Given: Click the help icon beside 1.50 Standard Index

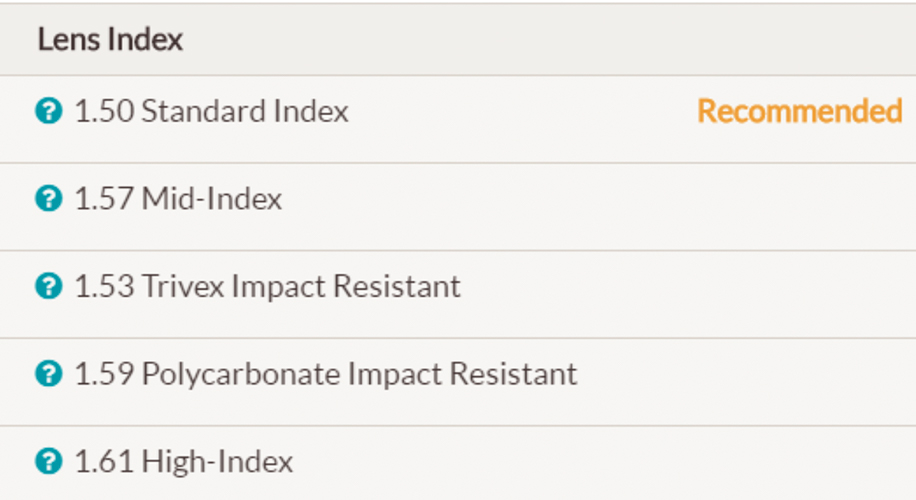Looking at the screenshot, I should 47,111.
